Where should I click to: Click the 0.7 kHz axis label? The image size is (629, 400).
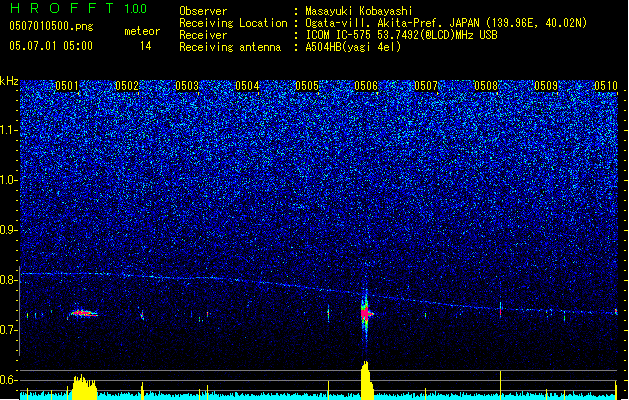(9, 330)
